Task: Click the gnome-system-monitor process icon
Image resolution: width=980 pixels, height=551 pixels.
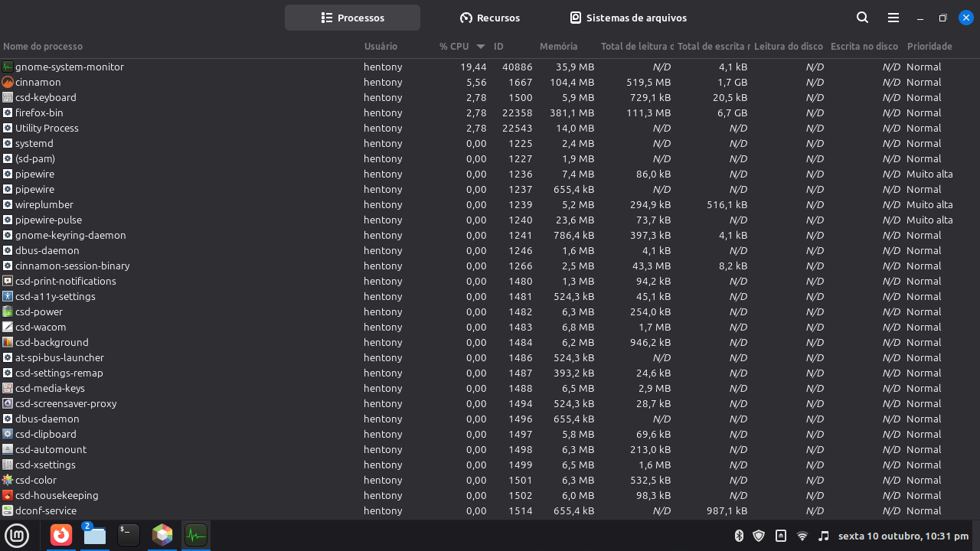Action: 8,67
